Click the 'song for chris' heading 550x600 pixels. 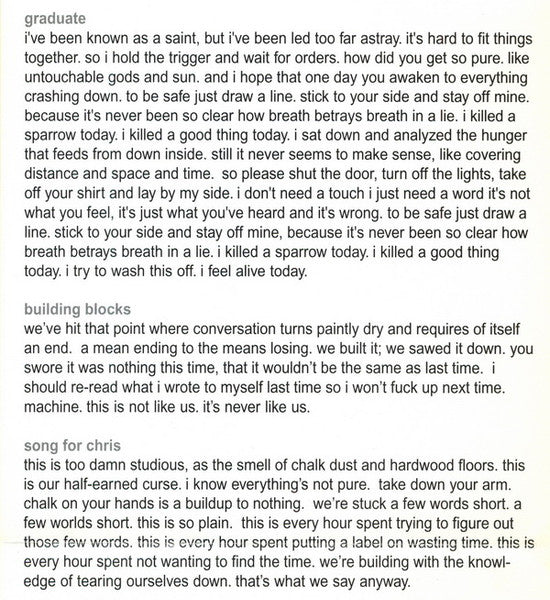(x=72, y=445)
